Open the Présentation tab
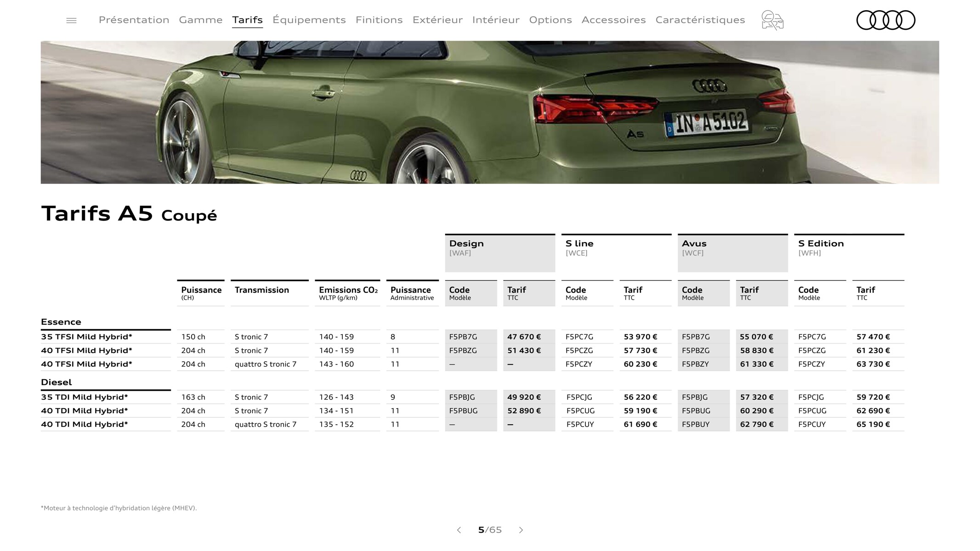The height and width of the screenshot is (551, 980). coord(134,20)
